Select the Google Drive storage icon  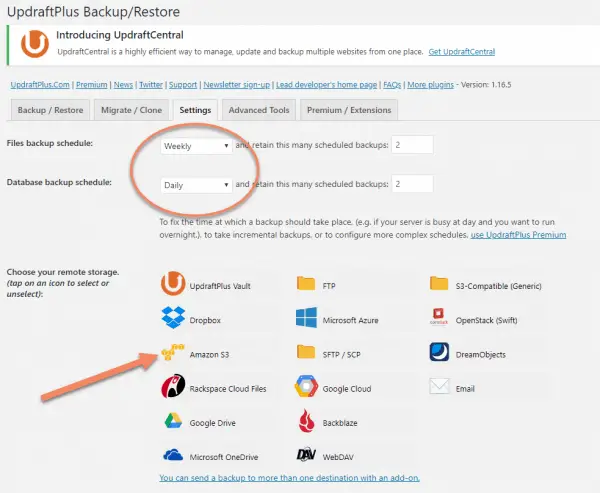pos(173,421)
